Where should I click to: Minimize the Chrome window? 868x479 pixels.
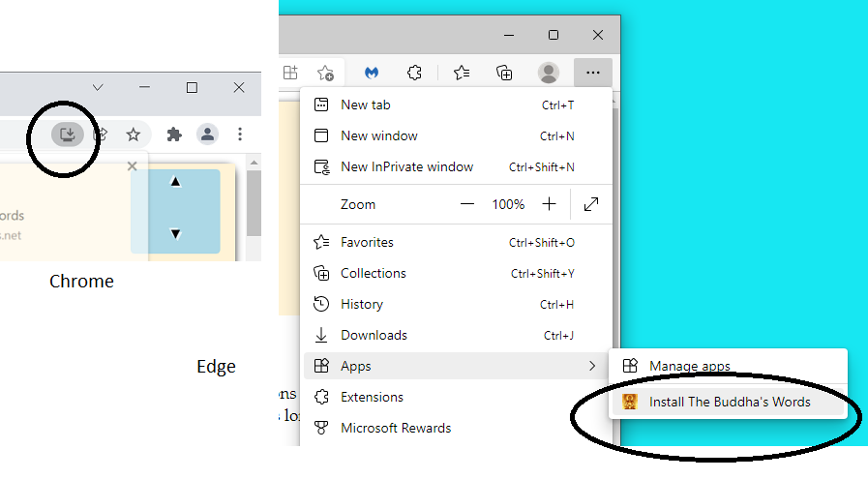[144, 87]
